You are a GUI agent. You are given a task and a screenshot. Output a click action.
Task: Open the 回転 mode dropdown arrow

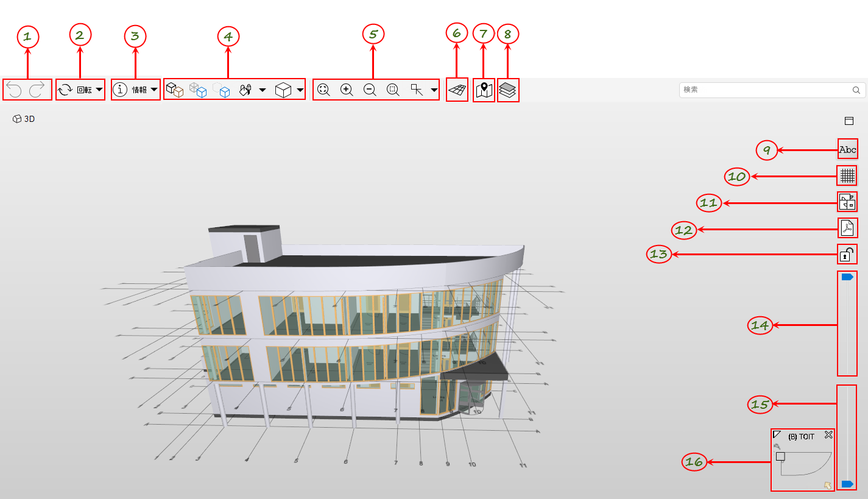(x=99, y=90)
